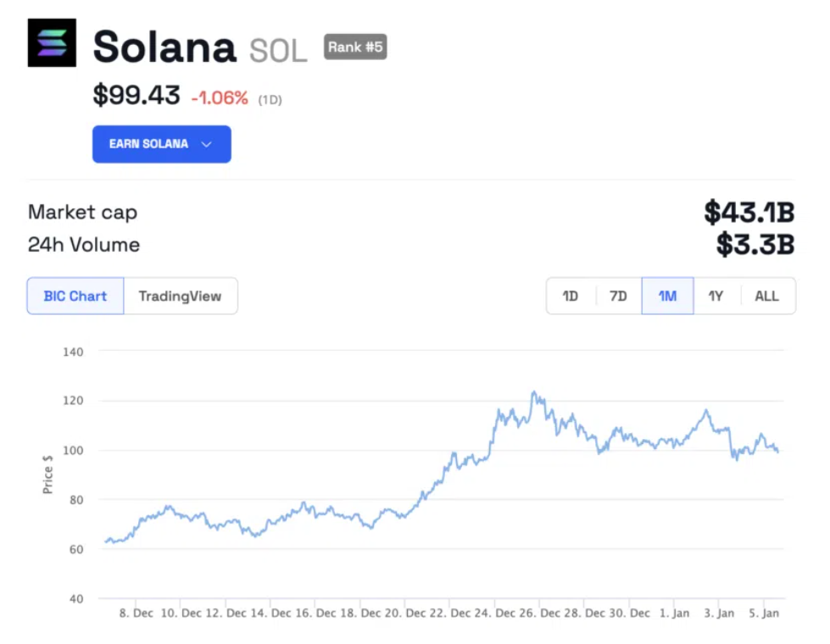
Task: Switch to the TradingView chart tab
Action: pos(181,296)
